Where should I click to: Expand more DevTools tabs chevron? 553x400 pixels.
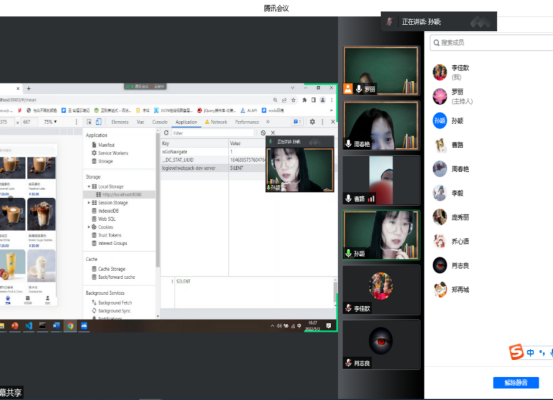pos(268,122)
